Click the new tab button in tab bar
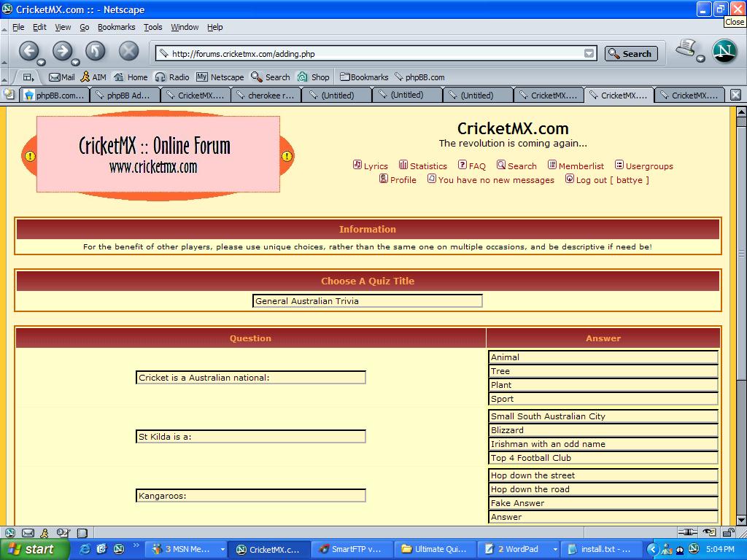 pyautogui.click(x=9, y=94)
